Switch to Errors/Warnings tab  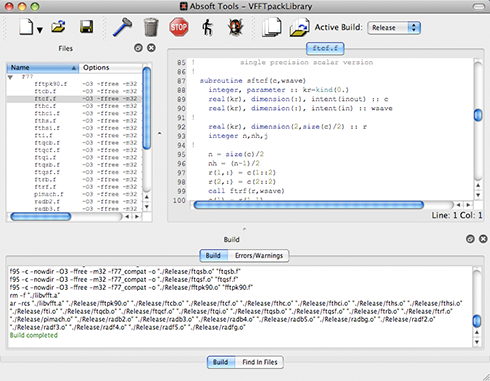click(x=259, y=256)
